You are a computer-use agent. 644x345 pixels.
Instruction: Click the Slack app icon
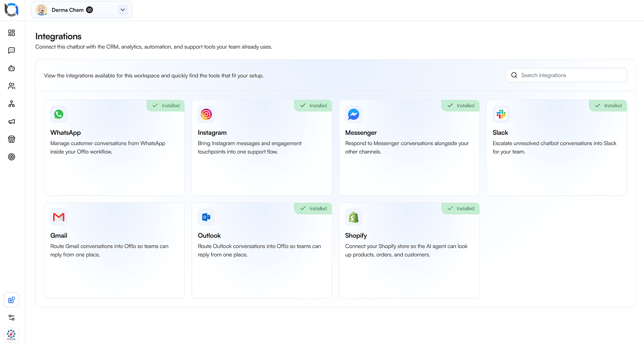tap(501, 114)
